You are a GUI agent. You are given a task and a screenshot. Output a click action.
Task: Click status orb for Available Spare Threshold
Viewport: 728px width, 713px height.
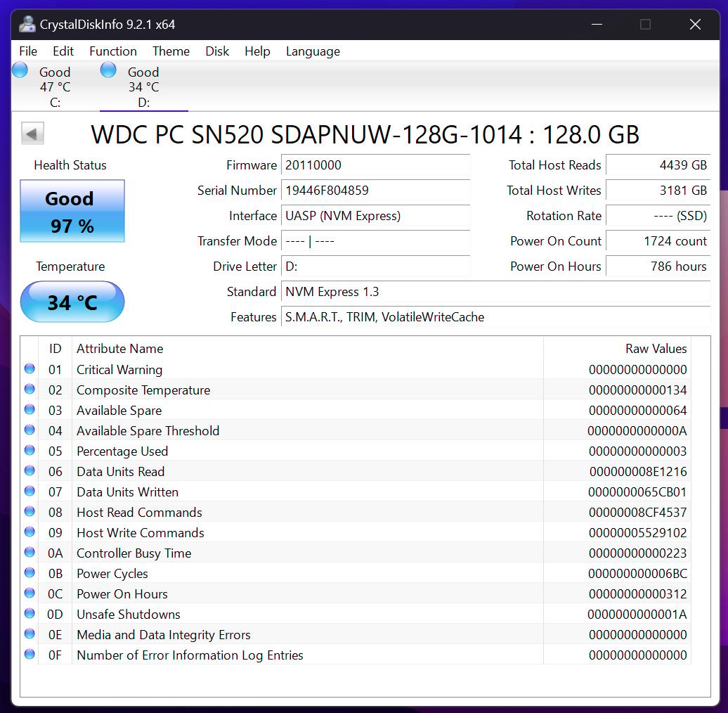(x=30, y=430)
